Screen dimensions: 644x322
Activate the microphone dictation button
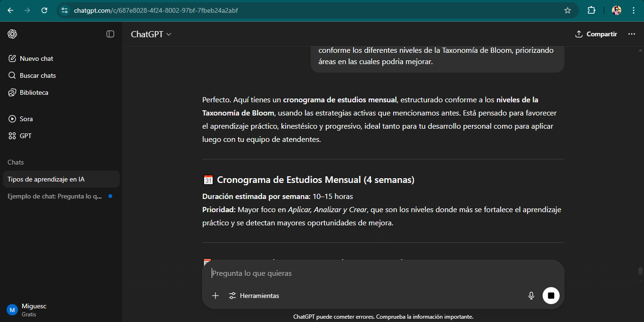531,296
